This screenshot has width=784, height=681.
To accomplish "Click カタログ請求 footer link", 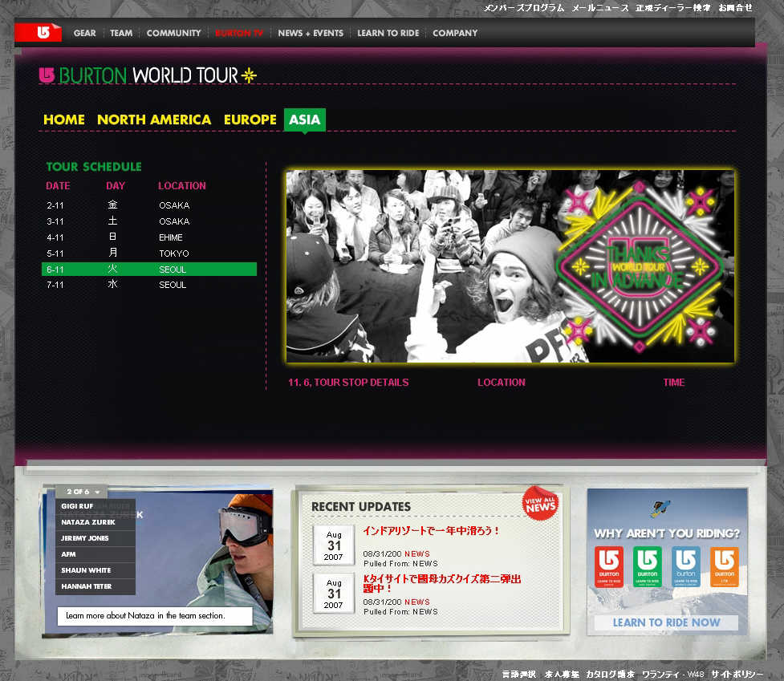I will click(610, 674).
